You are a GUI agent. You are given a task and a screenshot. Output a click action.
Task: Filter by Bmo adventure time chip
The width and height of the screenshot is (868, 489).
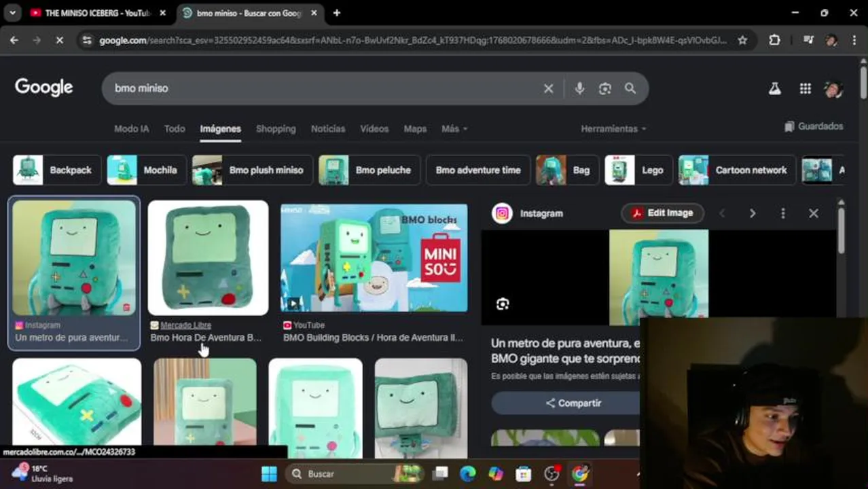[x=478, y=170]
